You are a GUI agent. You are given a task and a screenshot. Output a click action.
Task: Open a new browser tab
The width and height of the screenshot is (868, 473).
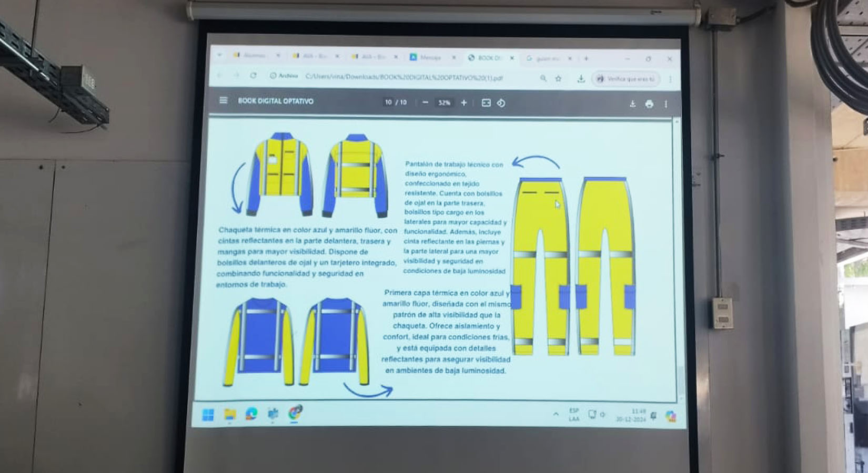[x=586, y=58]
